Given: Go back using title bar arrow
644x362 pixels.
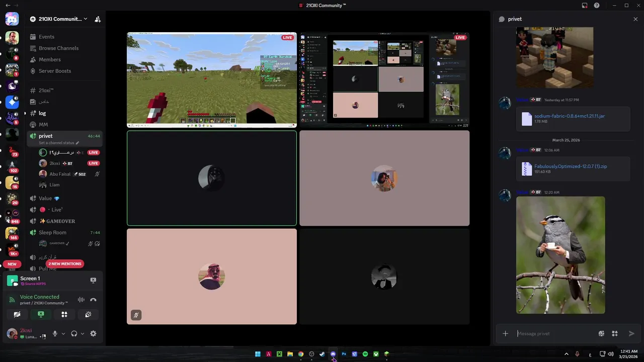Looking at the screenshot, I should click(x=8, y=5).
